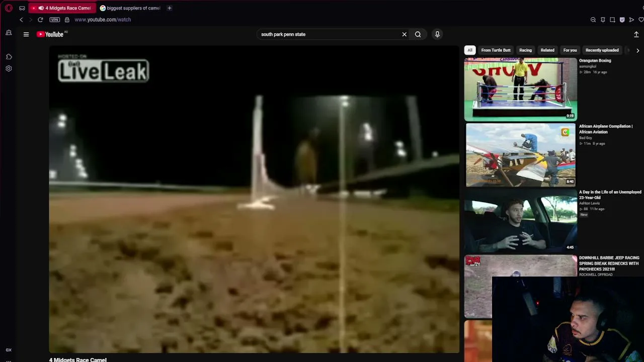The width and height of the screenshot is (644, 362).
Task: Start voice search with the microphone
Action: pyautogui.click(x=437, y=34)
